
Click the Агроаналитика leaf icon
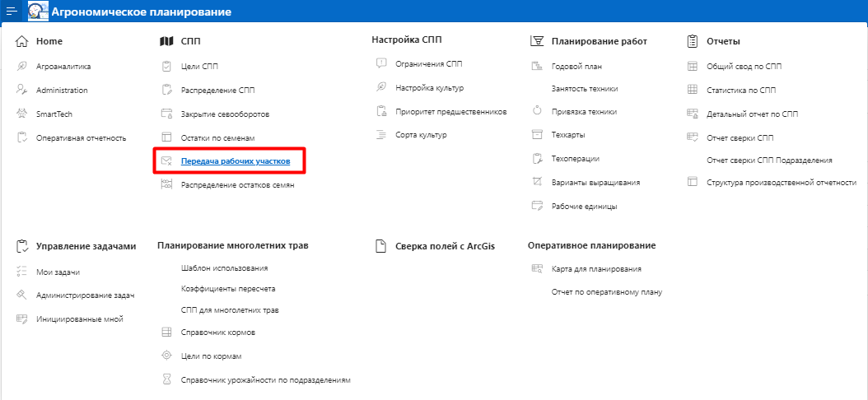[x=22, y=66]
